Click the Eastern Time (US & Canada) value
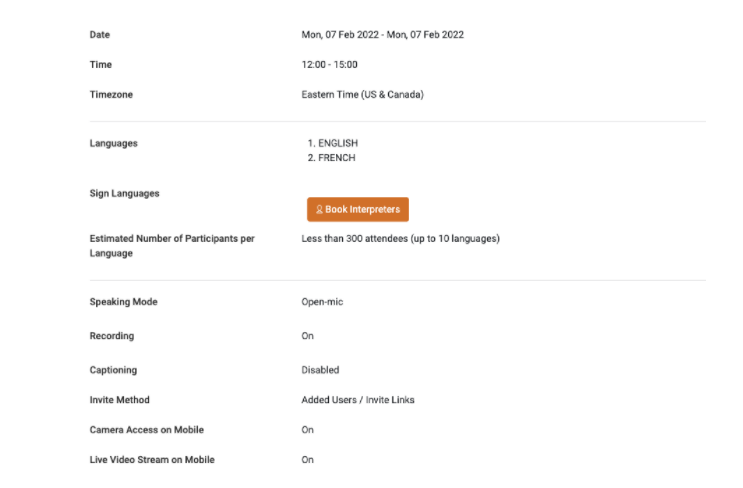Screen dimensions: 743x488 [362, 94]
